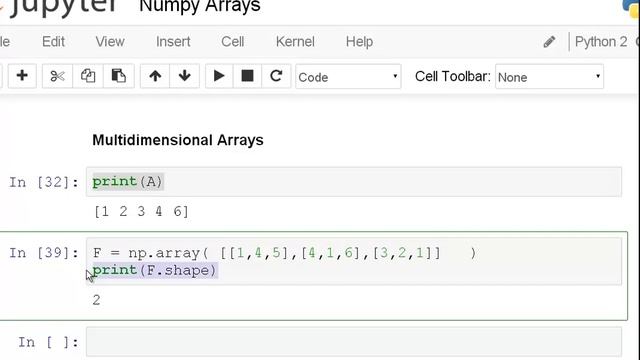Select the Multidimensional Arrays heading cell
Viewport: 640px width, 360px height.
coord(178,140)
